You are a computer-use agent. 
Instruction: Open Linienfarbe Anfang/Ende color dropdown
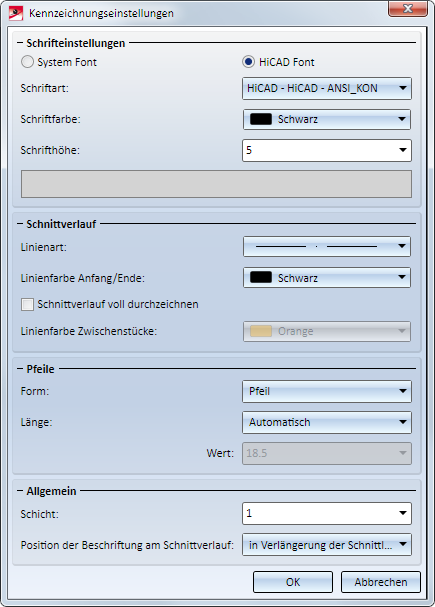coord(327,278)
